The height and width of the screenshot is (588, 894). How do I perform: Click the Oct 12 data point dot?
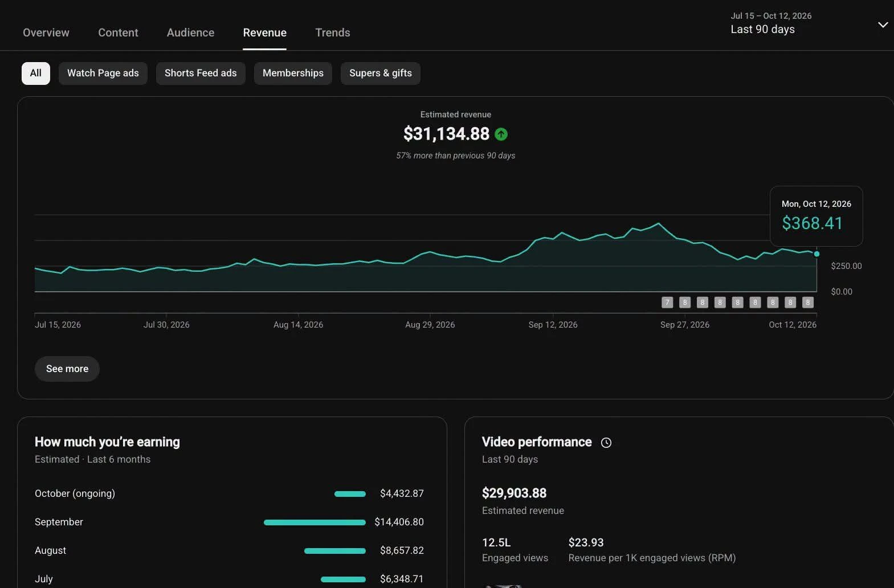[x=817, y=254]
